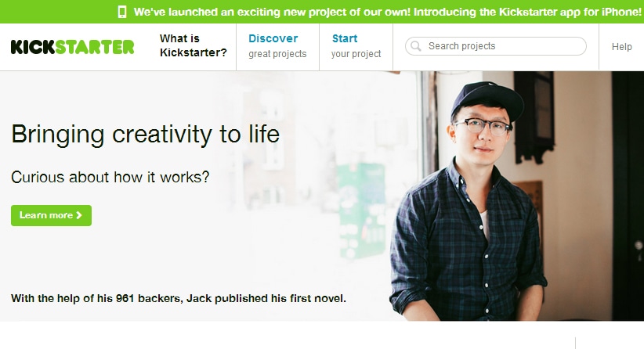The image size is (644, 349).
Task: Click the Kickstarter logo
Action: 73,47
